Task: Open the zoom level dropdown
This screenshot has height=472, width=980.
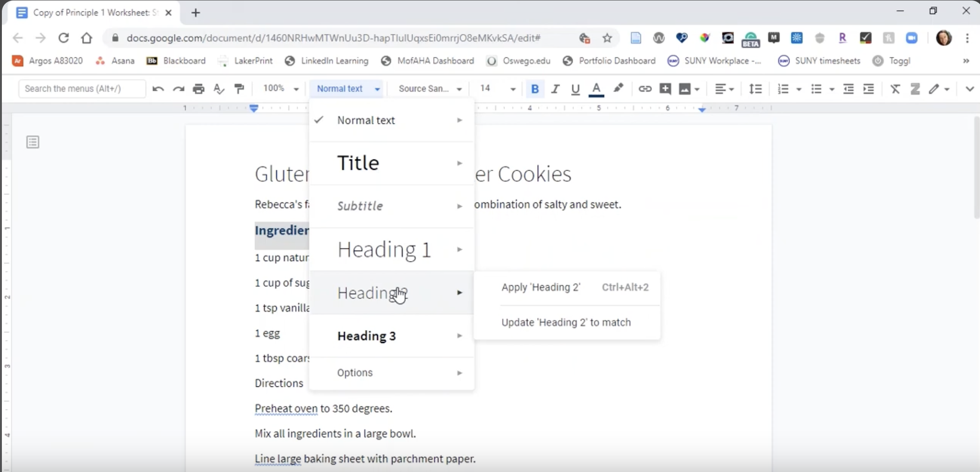Action: pos(281,88)
